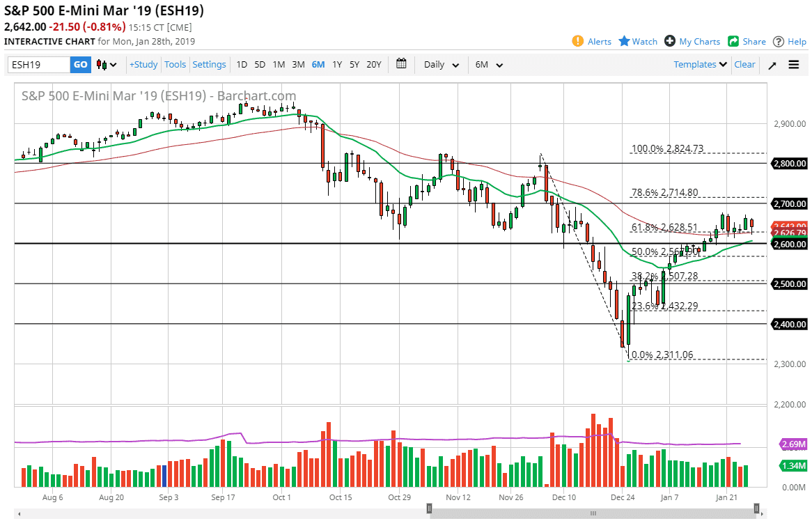Open the chart type candlestick icon

tap(100, 64)
